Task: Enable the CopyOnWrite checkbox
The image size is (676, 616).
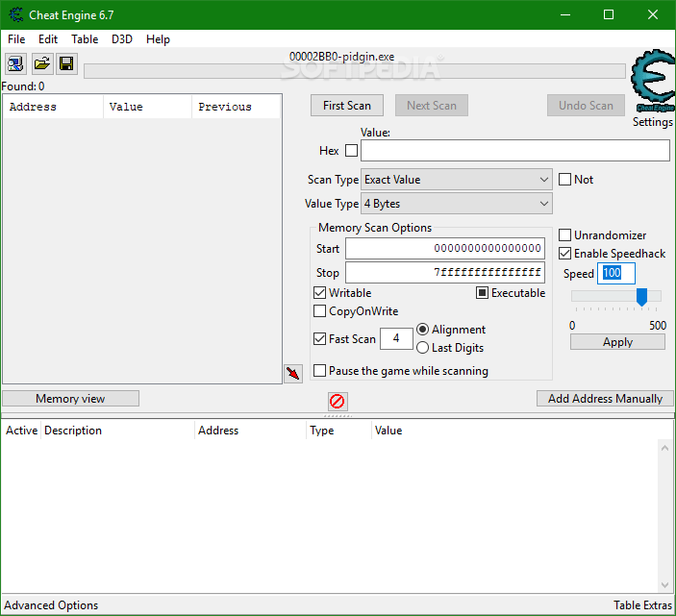Action: click(x=319, y=311)
